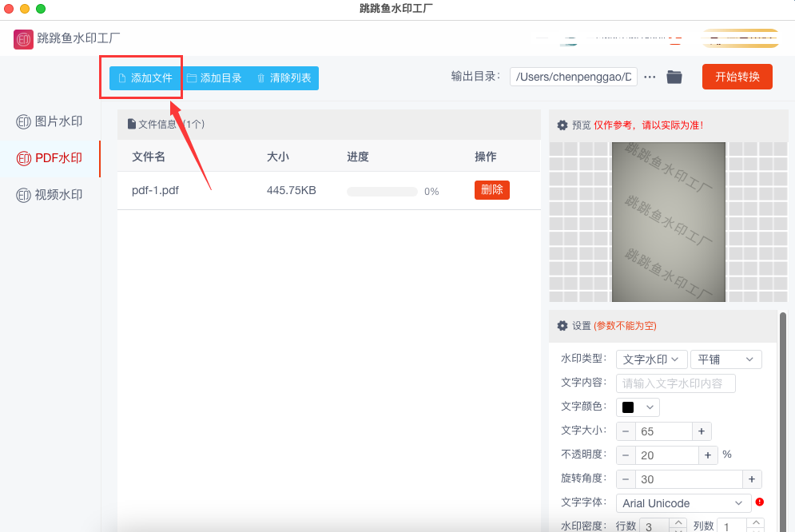Click the 清除列表 trash button
This screenshot has height=532, width=795.
pos(284,78)
